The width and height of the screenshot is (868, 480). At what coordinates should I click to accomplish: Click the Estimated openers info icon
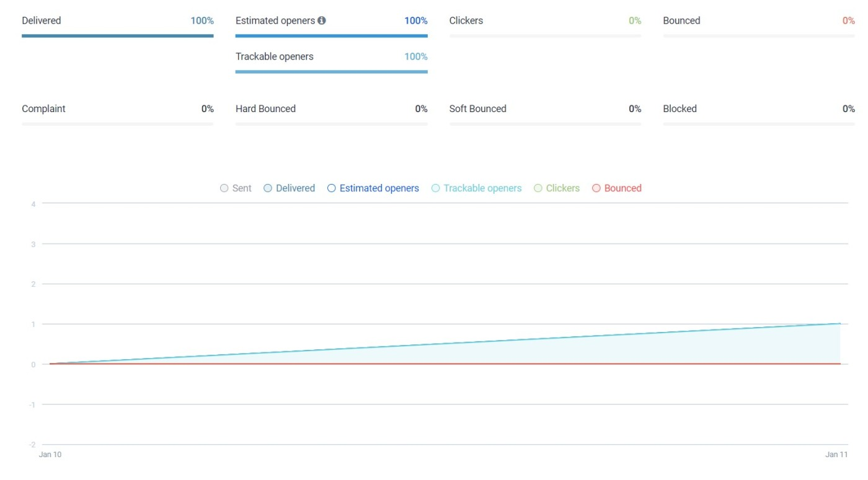tap(322, 20)
